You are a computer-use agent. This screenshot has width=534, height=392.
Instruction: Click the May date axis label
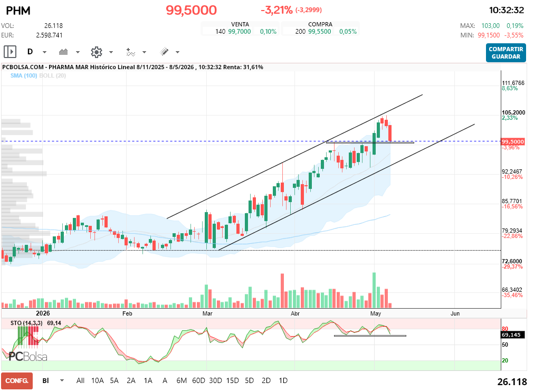pyautogui.click(x=376, y=313)
